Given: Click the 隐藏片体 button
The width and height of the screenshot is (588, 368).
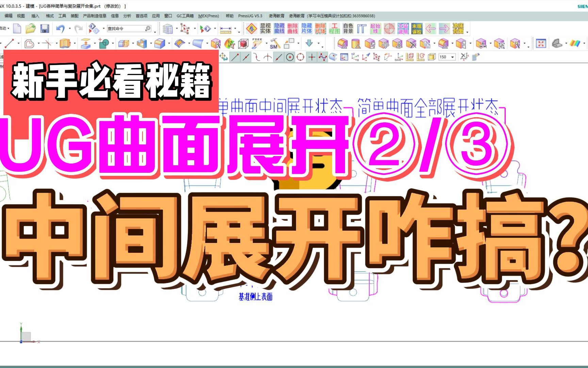Looking at the screenshot, I should [x=307, y=28].
